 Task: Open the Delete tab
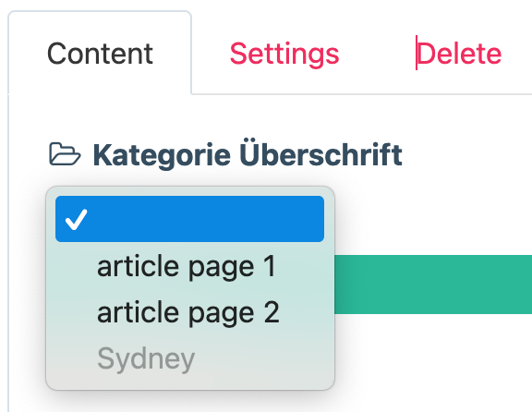click(x=459, y=54)
